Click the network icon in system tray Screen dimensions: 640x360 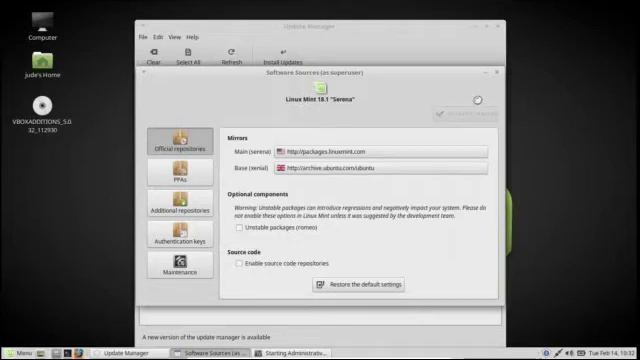pyautogui.click(x=558, y=353)
